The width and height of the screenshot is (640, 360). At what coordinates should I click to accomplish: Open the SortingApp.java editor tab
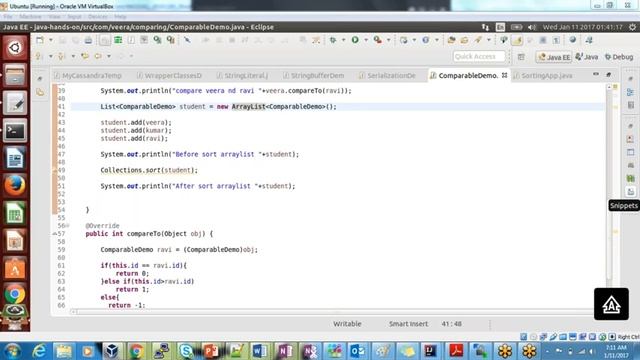pyautogui.click(x=543, y=76)
